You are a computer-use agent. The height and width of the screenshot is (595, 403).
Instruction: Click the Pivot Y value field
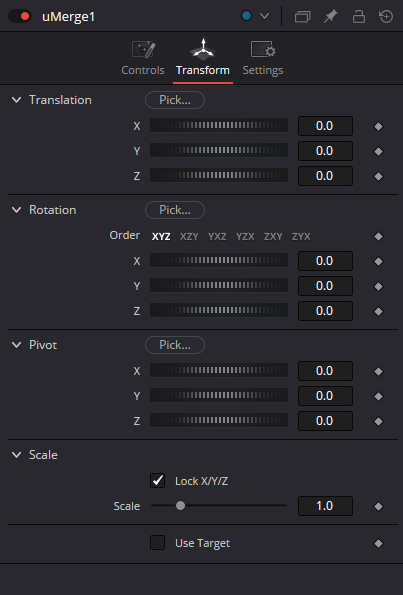tap(325, 396)
